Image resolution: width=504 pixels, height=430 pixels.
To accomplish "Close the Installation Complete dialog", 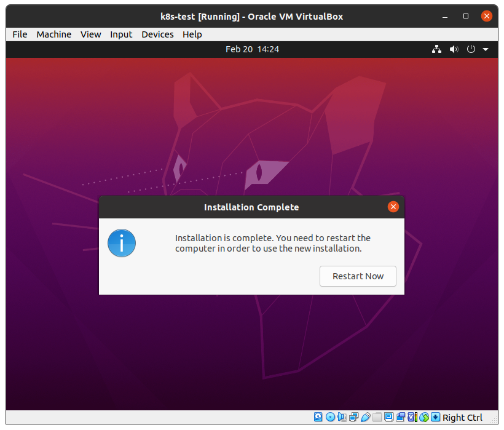I will [393, 207].
